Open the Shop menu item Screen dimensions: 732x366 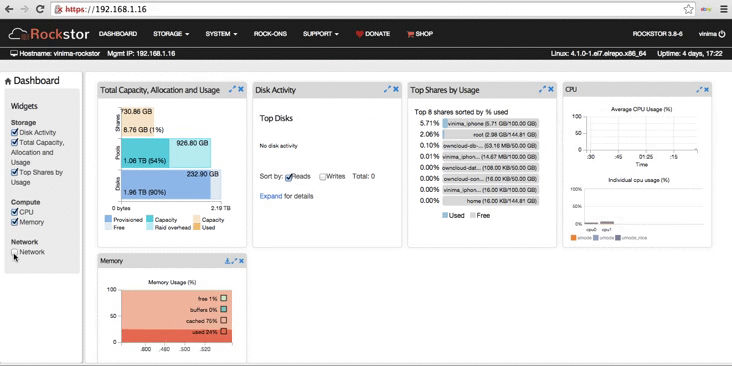pos(420,34)
